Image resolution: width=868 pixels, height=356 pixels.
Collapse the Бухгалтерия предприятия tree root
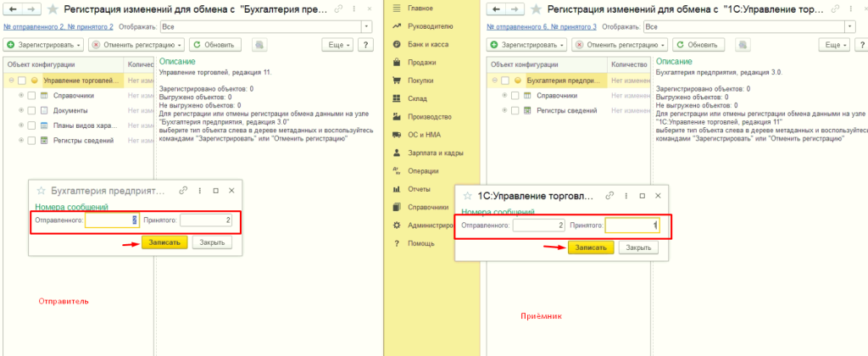click(495, 81)
